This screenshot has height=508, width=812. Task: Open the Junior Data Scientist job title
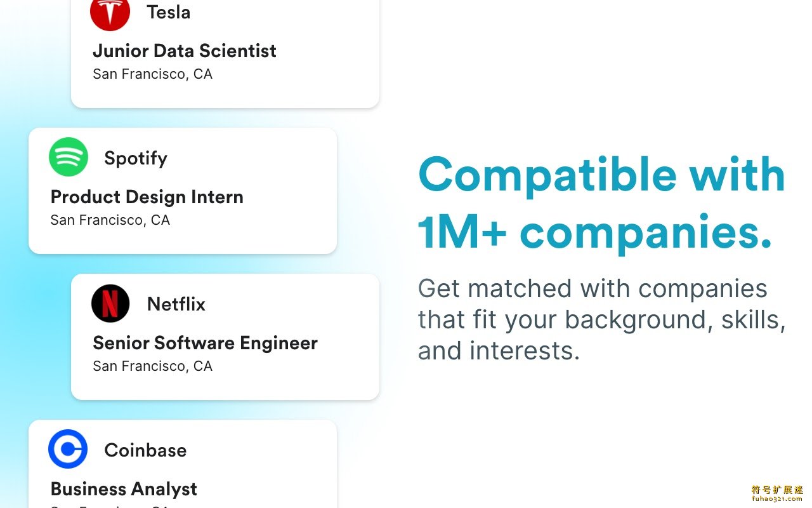pyautogui.click(x=185, y=51)
